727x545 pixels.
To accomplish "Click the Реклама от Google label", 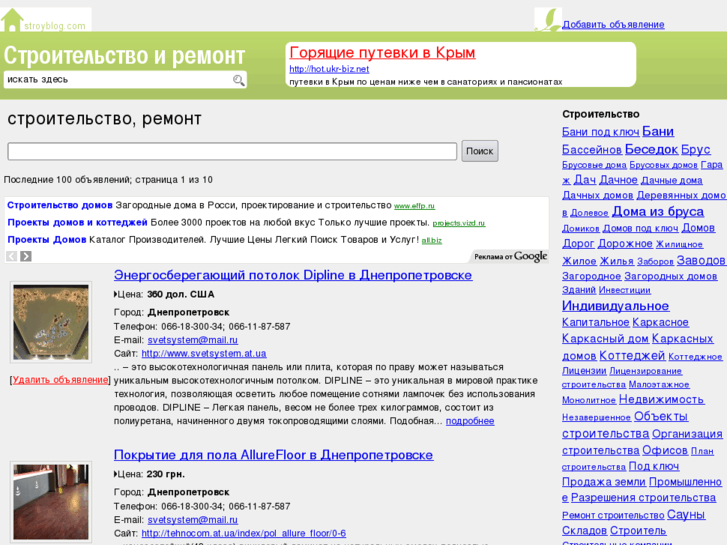I will click(510, 256).
